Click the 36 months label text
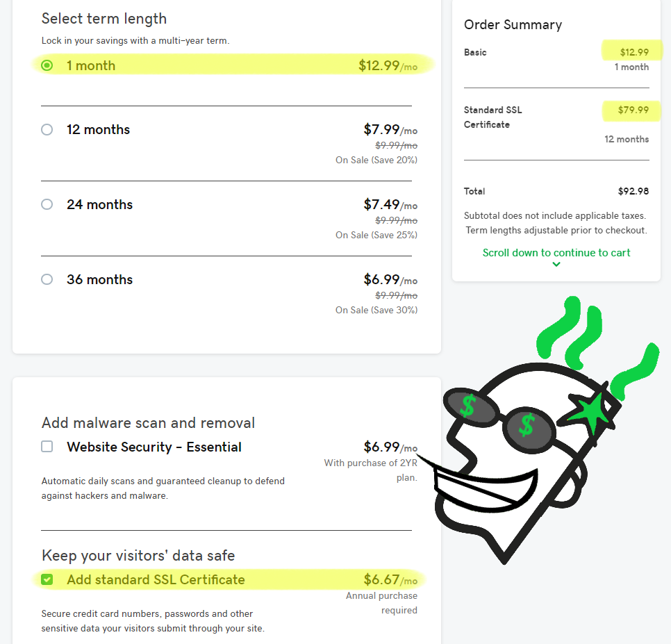This screenshot has width=671, height=644. click(100, 279)
